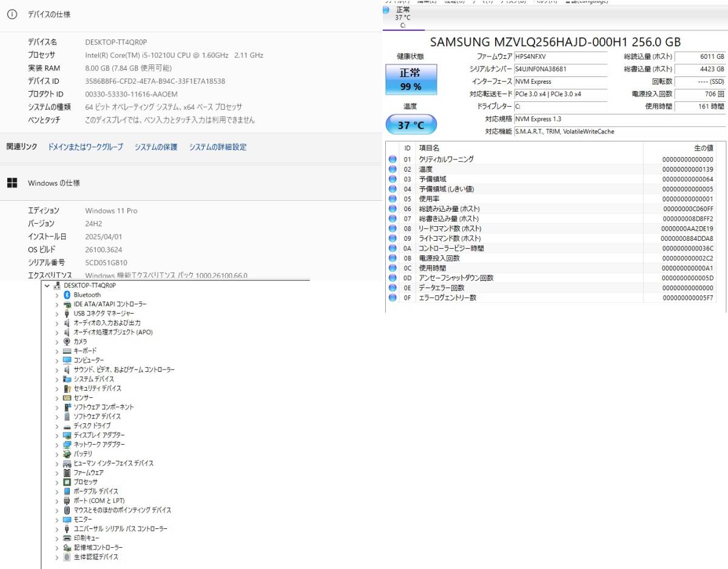The width and height of the screenshot is (728, 569).
Task: Click the drive C: status orb at top
Action: click(x=386, y=10)
